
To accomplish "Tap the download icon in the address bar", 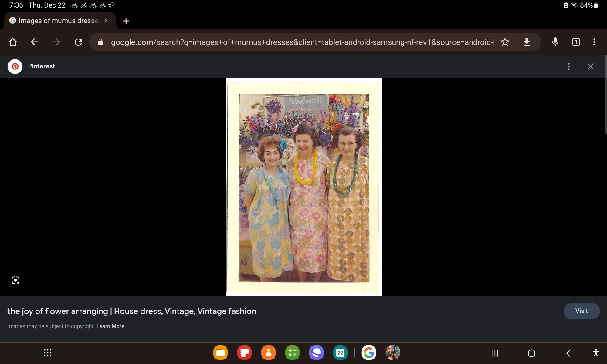I will click(x=527, y=42).
